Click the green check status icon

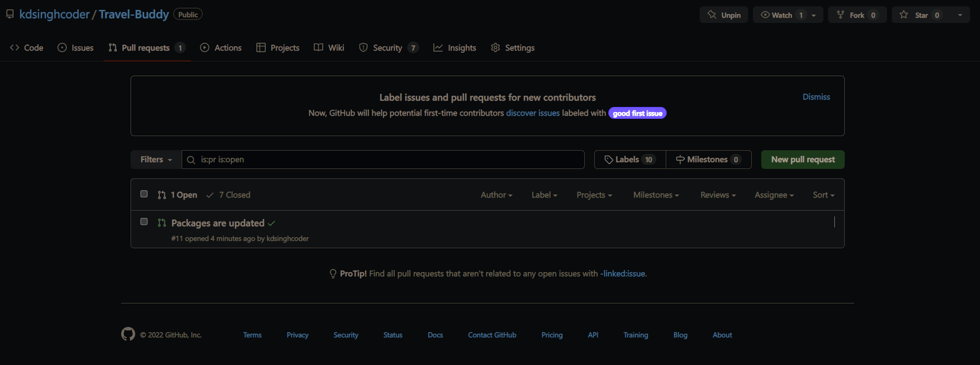pos(271,223)
